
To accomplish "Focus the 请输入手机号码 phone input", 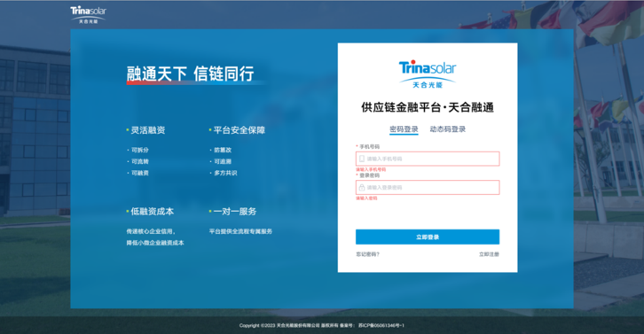I will pos(428,159).
